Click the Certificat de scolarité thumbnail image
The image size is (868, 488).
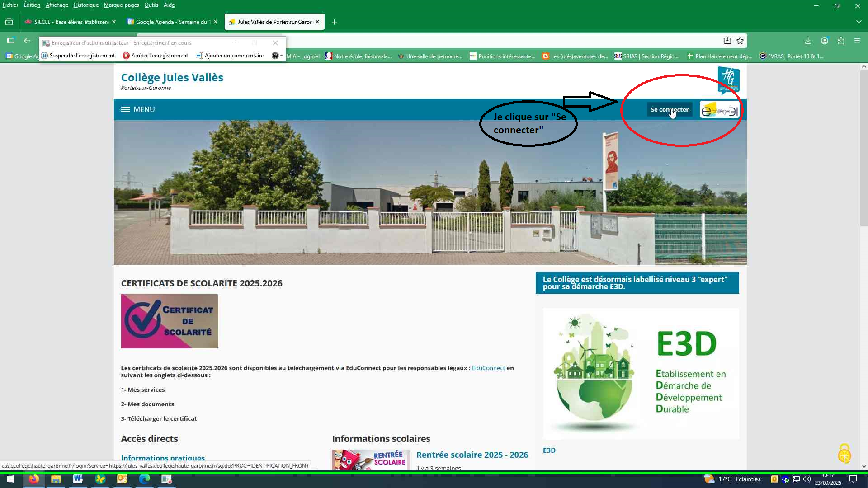(170, 321)
